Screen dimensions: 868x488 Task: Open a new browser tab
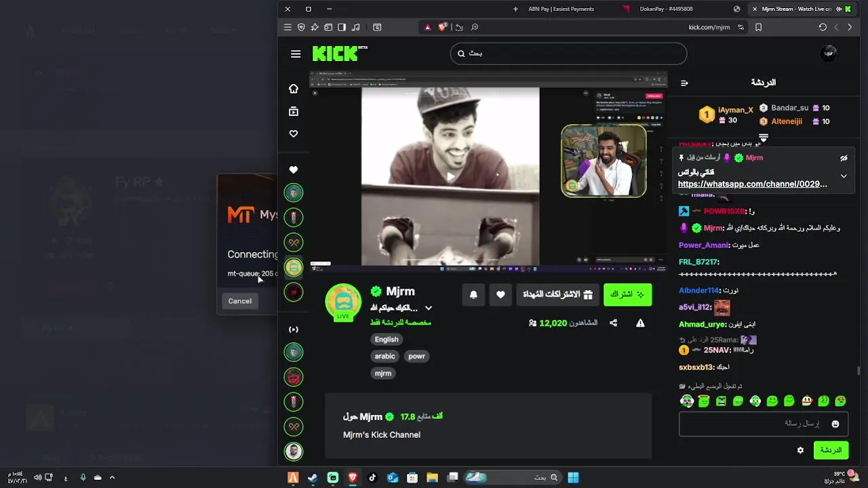(515, 9)
